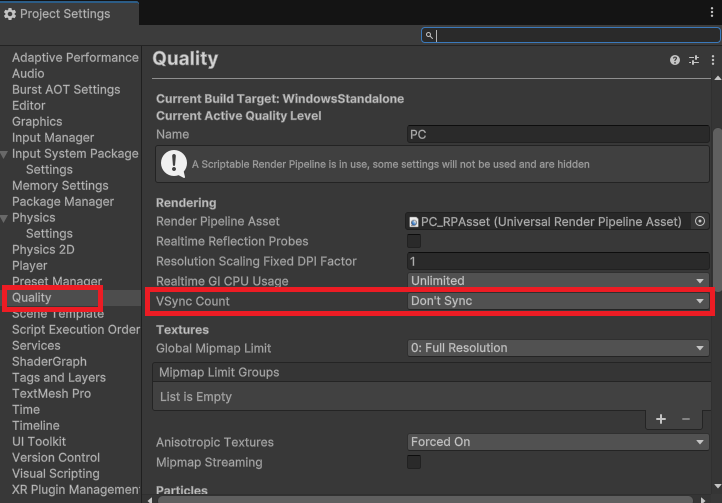Click the quality level Name field
Image resolution: width=722 pixels, height=503 pixels.
pos(557,134)
